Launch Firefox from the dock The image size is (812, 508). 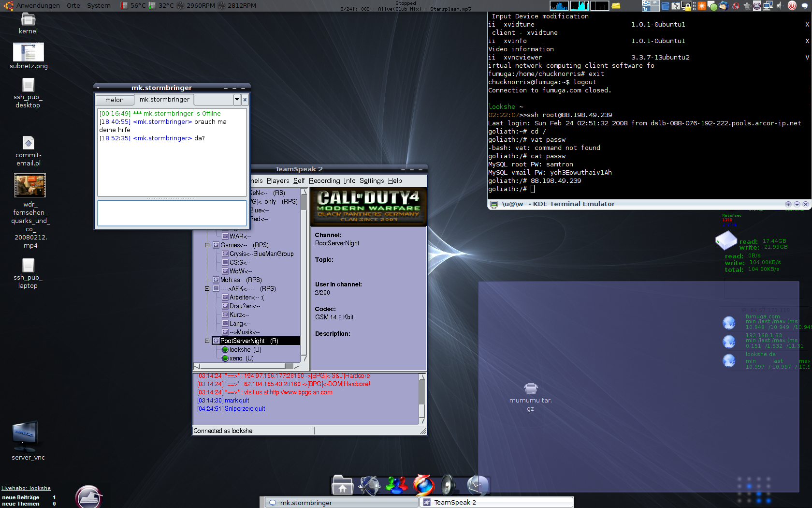423,485
